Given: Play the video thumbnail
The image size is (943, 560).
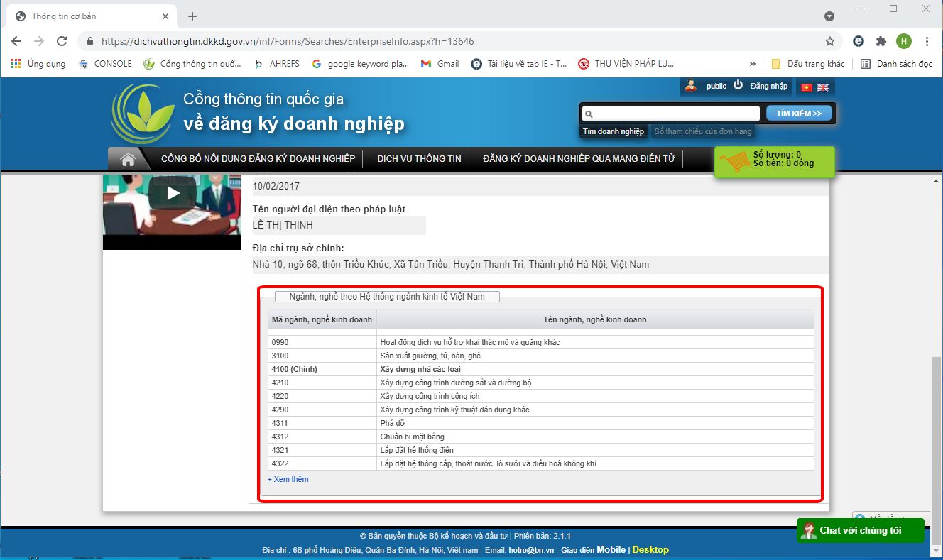Looking at the screenshot, I should point(173,192).
